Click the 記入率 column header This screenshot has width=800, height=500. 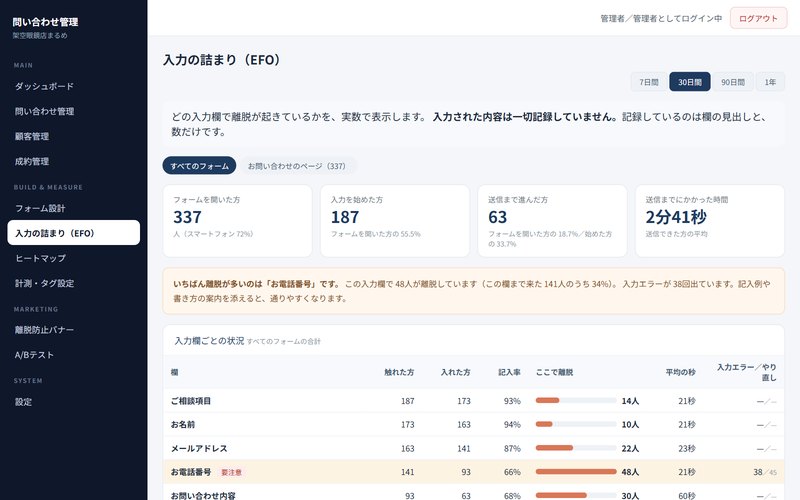(509, 372)
